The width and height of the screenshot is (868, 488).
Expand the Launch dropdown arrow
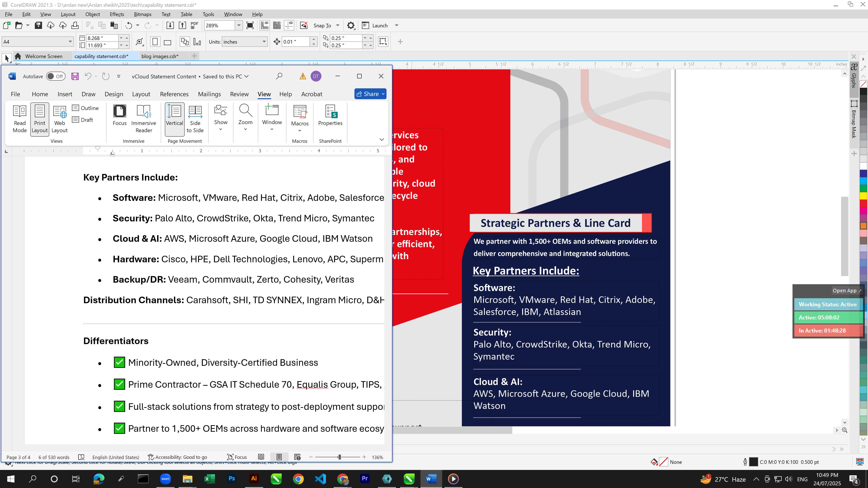[x=397, y=25]
